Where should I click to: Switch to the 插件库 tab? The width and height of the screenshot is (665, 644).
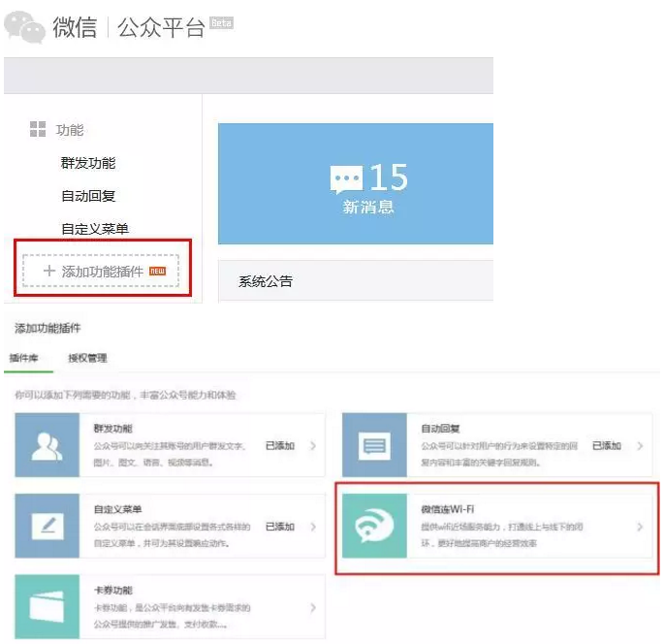tap(23, 358)
